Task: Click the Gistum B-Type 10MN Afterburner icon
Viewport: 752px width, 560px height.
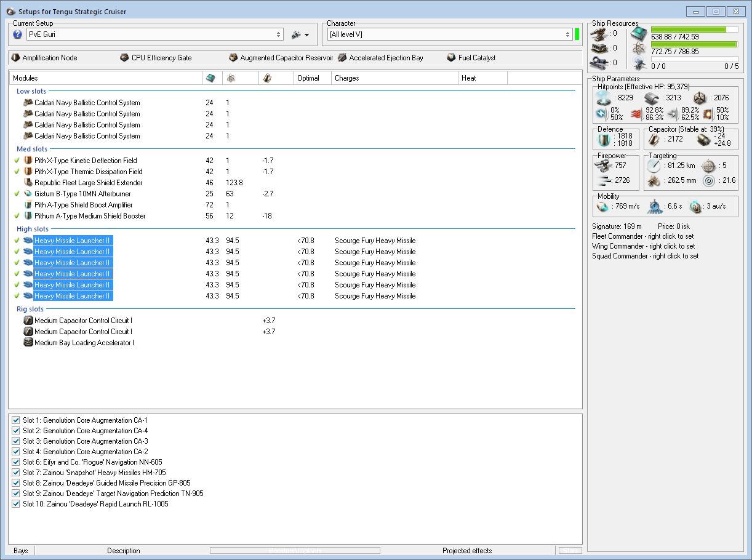Action: pos(28,193)
